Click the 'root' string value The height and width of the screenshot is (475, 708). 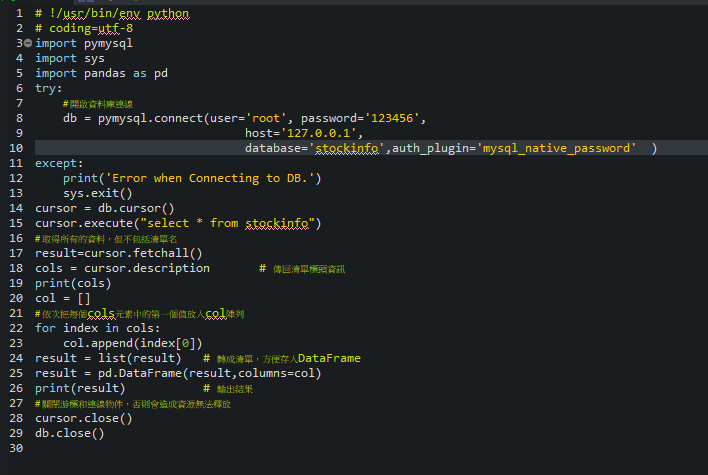click(266, 118)
